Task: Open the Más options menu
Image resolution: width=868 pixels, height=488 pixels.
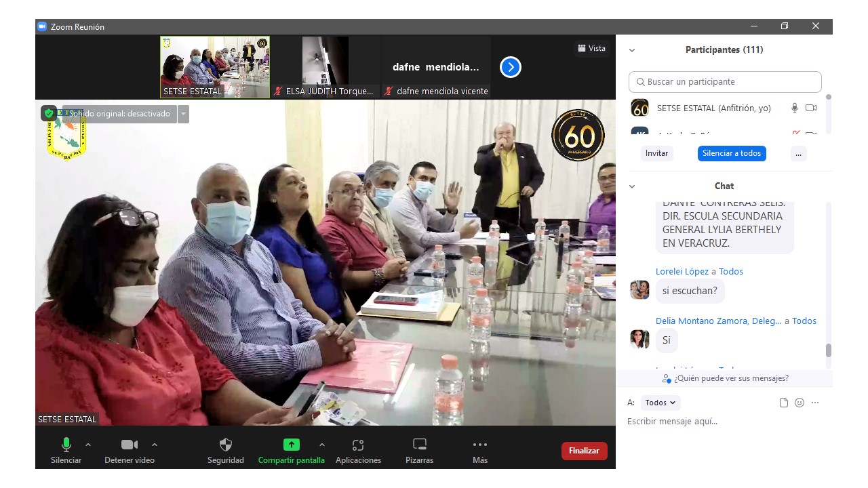Action: click(x=479, y=445)
